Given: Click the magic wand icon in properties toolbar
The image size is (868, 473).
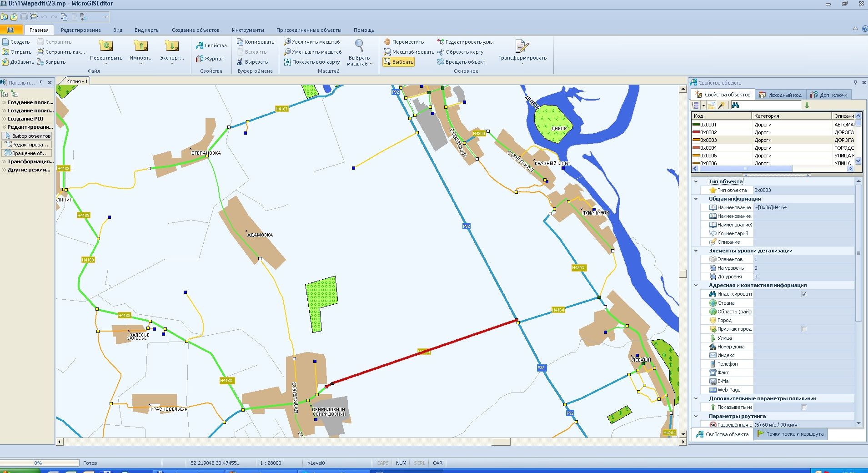Looking at the screenshot, I should [721, 106].
